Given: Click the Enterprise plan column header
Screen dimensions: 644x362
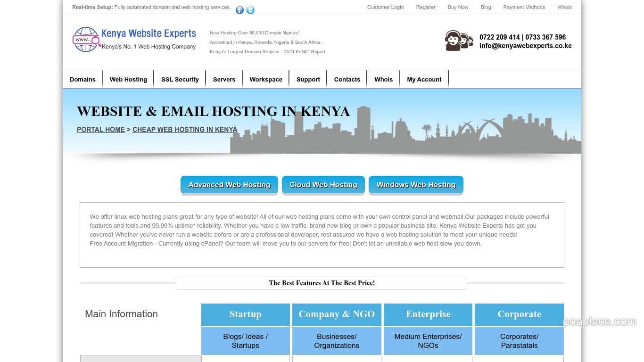Looking at the screenshot, I should [428, 314].
